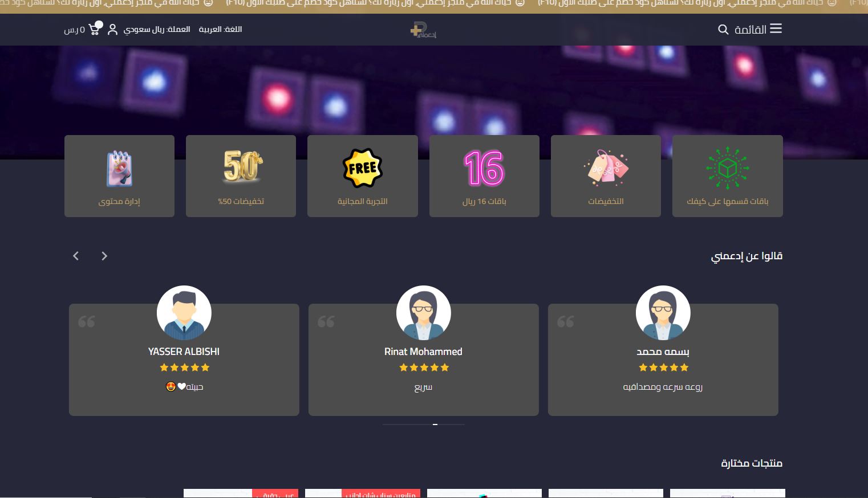Viewport: 868px width, 498px height.
Task: Open the إدارة محتوى category card
Action: coord(119,176)
